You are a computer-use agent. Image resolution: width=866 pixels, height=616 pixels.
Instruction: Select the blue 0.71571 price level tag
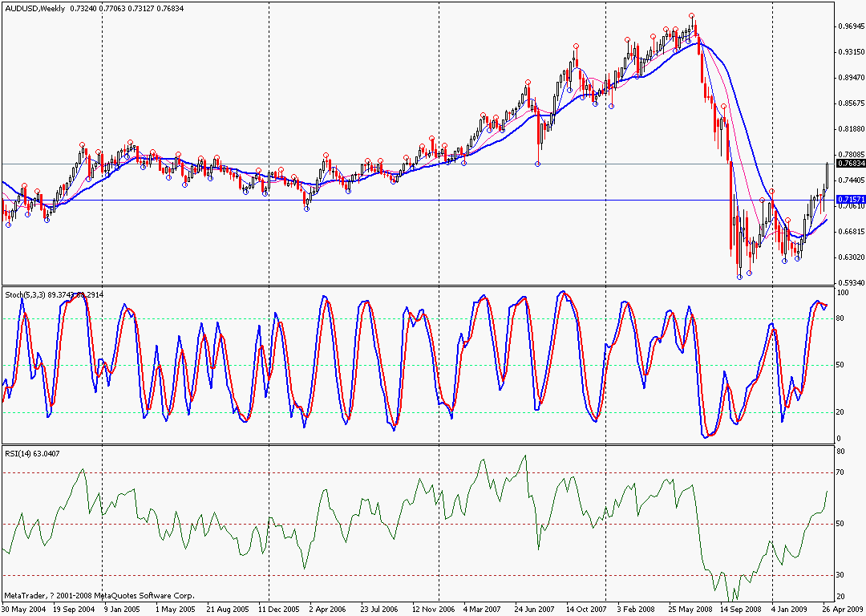(851, 199)
